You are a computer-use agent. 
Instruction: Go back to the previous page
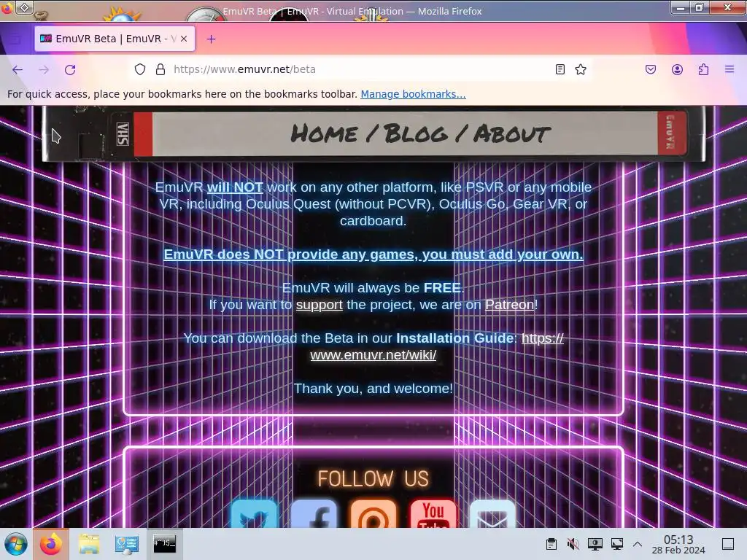[18, 69]
